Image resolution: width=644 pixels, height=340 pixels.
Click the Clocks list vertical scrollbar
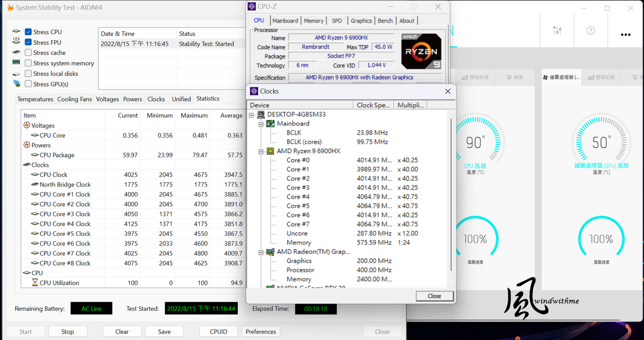[x=451, y=191]
